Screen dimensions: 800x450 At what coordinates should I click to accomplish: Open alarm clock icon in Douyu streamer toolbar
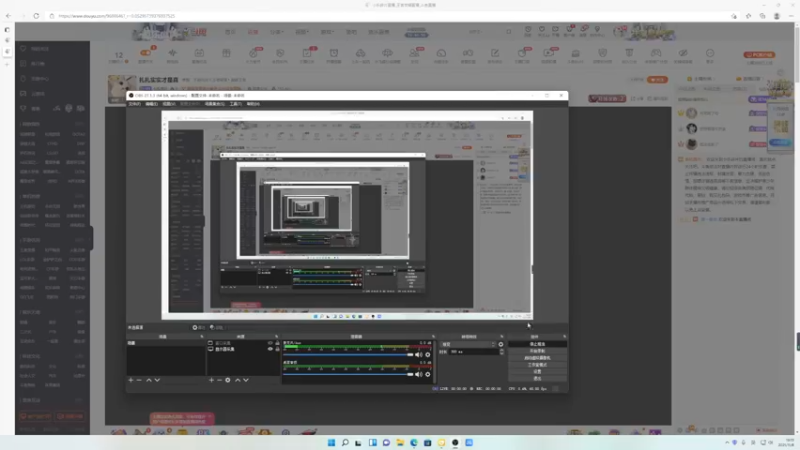[334, 53]
